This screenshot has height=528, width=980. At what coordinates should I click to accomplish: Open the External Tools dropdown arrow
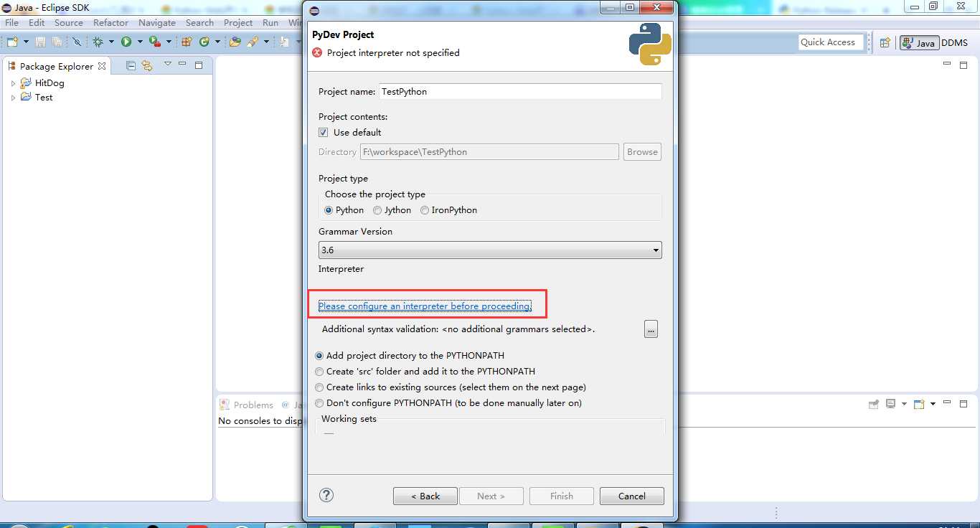click(169, 42)
